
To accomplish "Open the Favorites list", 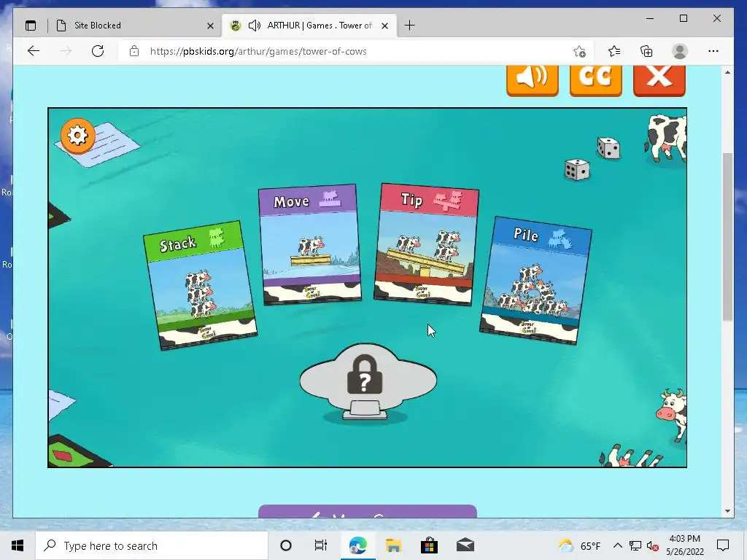I will 614,51.
